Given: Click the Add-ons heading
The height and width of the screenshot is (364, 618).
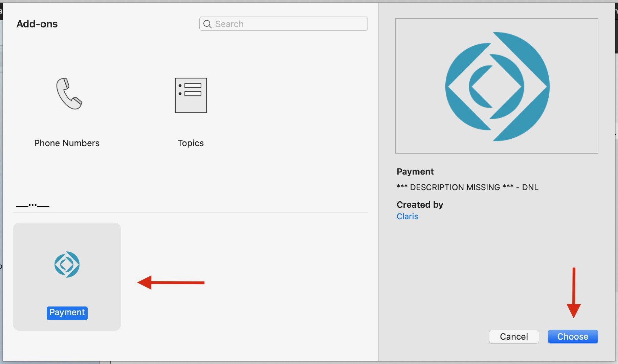Looking at the screenshot, I should [37, 24].
